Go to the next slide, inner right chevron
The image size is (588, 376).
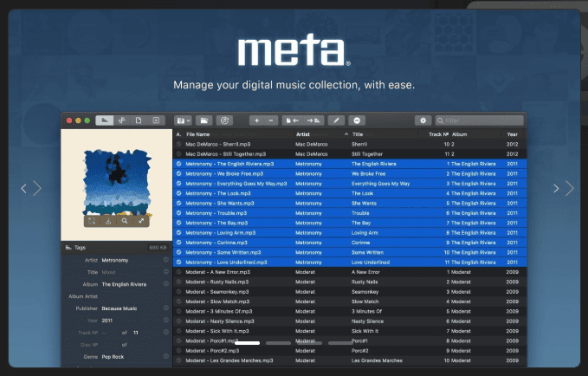(556, 188)
